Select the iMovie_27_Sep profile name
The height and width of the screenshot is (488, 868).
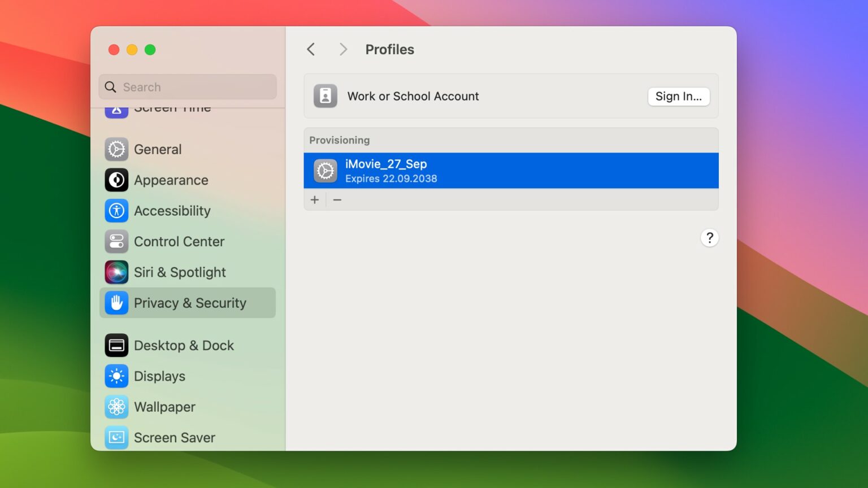point(386,164)
